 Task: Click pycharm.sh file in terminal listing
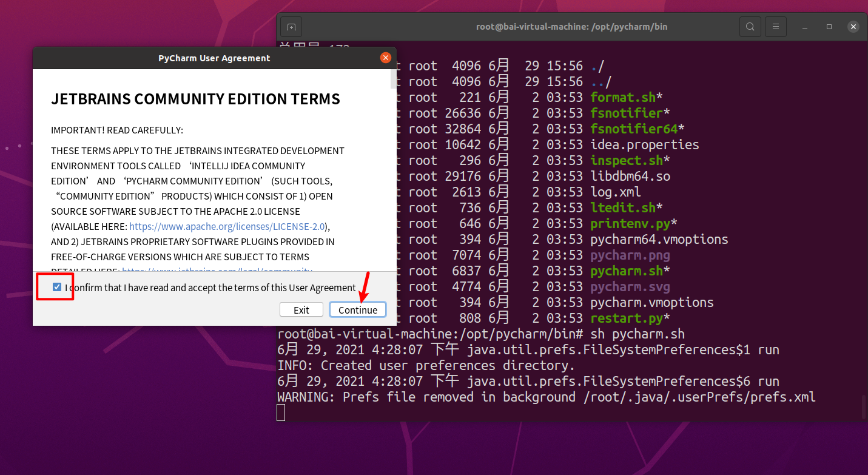pos(627,271)
